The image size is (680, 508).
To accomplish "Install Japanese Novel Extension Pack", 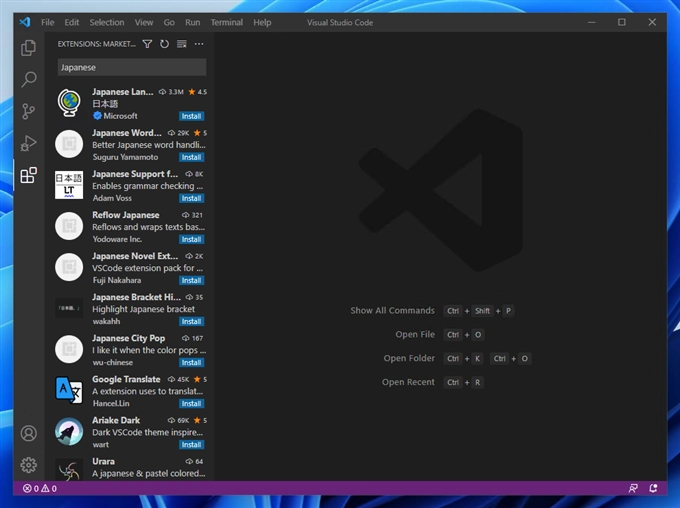I will (x=191, y=280).
